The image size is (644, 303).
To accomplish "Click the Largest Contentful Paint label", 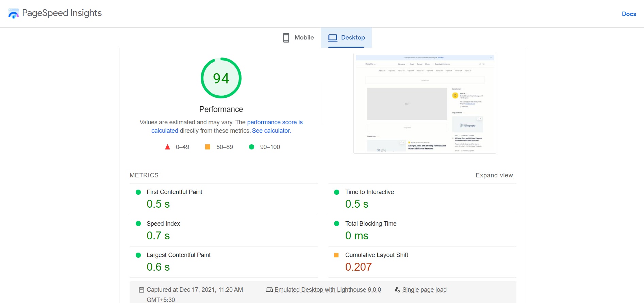I will click(179, 255).
